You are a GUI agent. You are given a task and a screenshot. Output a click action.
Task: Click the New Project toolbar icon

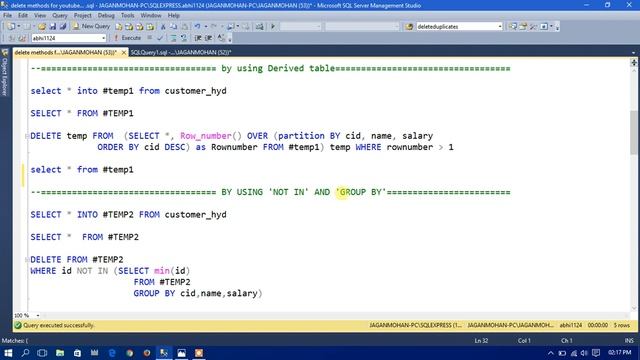click(11, 27)
